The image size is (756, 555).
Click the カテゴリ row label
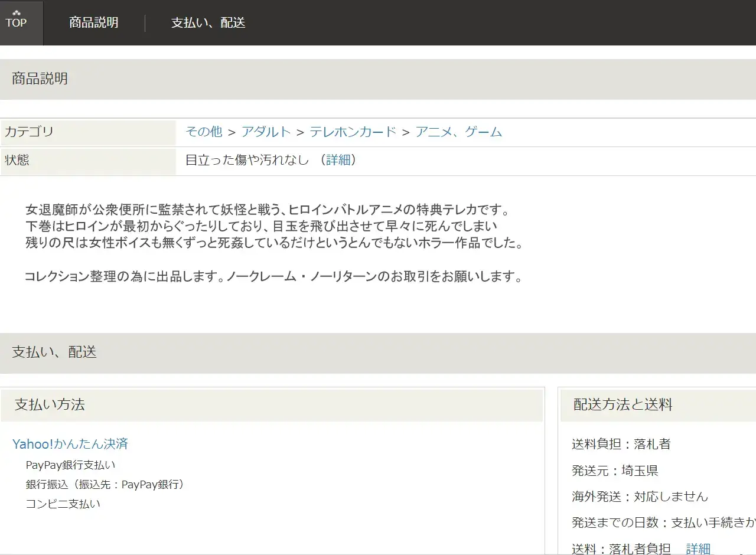pos(29,132)
